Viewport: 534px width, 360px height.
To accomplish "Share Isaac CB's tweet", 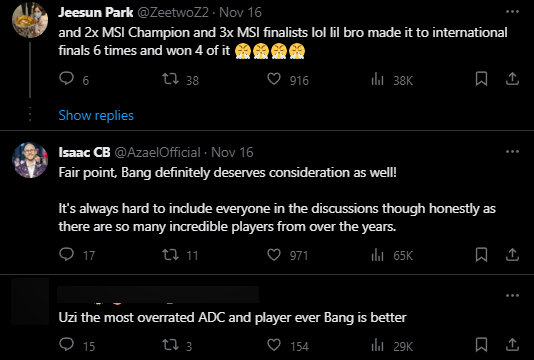I will coord(512,254).
